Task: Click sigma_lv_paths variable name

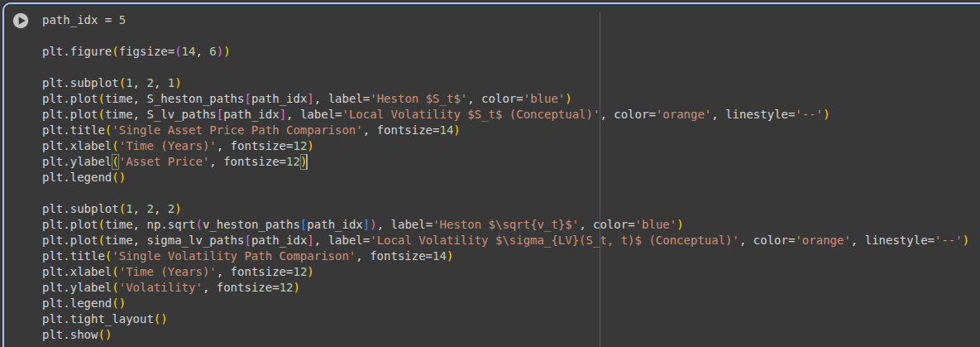Action: (x=196, y=240)
